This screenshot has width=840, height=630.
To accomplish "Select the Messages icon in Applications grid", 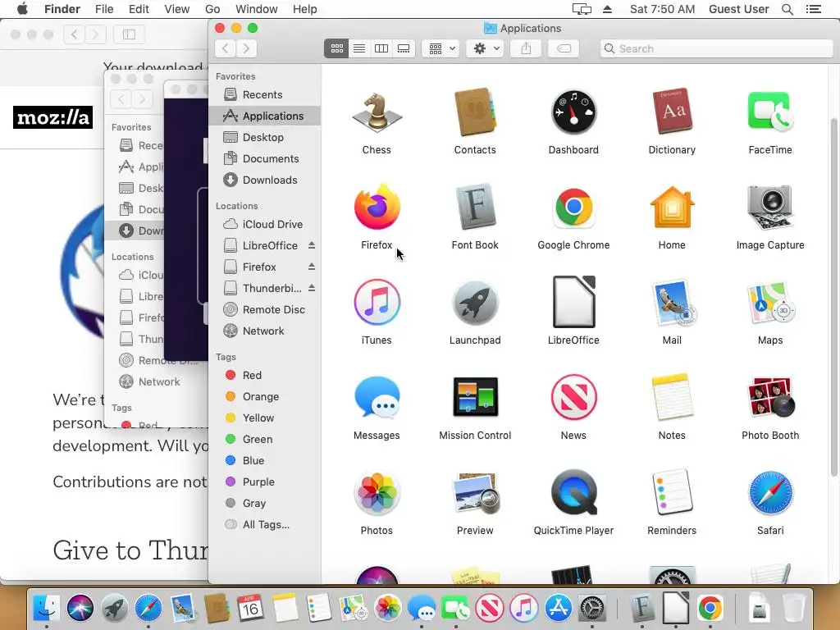I will tap(377, 398).
